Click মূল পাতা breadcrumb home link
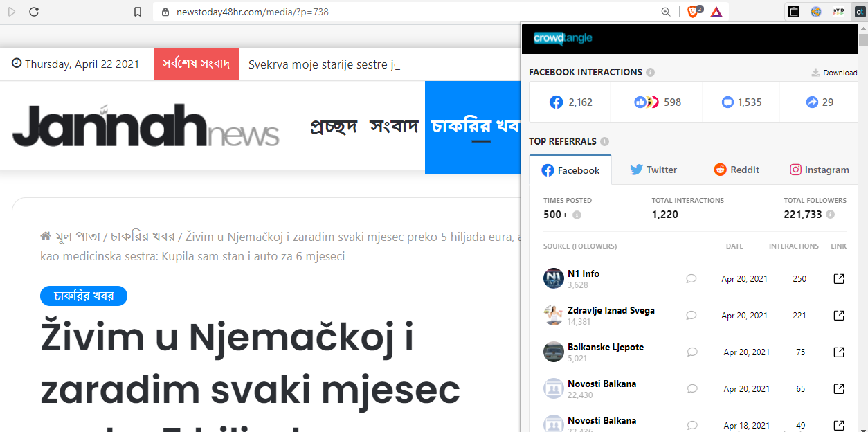The width and height of the screenshot is (868, 432). click(71, 236)
